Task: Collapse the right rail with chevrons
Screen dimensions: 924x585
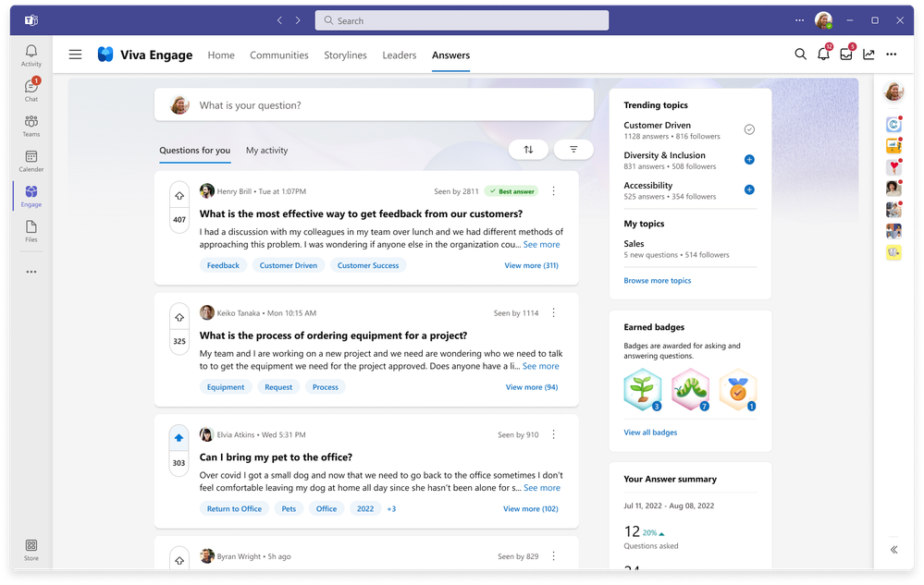Action: pos(894,550)
